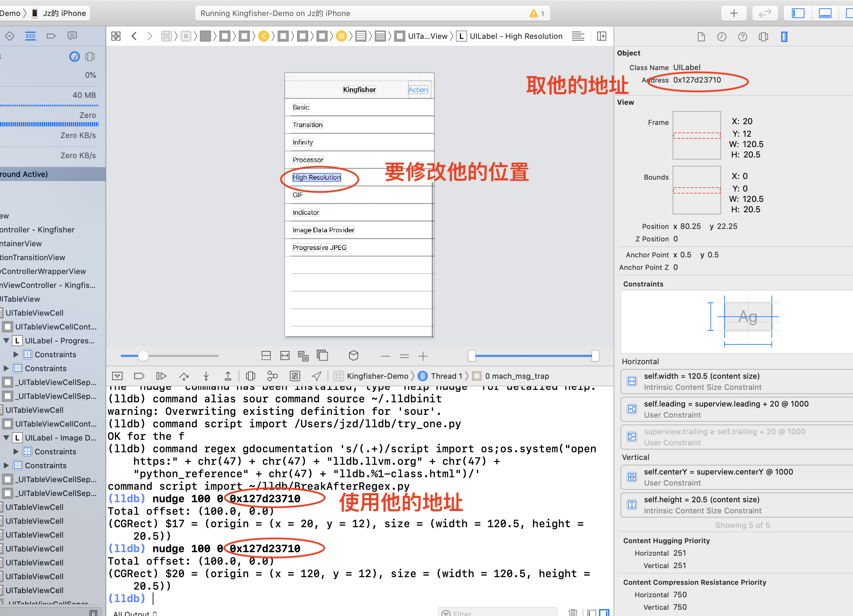Click the Continue program execution button
Image resolution: width=853 pixels, height=616 pixels.
(x=161, y=376)
